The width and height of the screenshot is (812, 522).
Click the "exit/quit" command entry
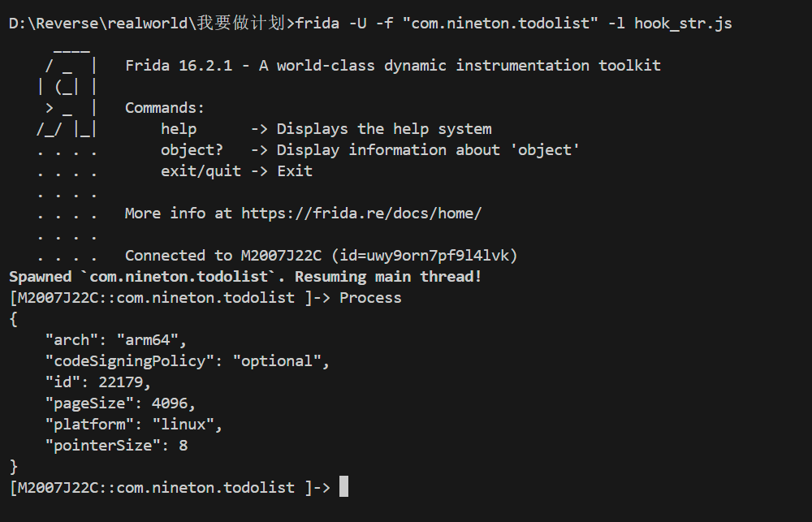201,171
